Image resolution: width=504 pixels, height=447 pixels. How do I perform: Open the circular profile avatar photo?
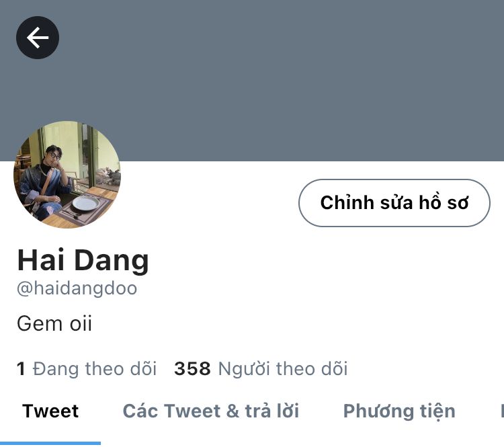(67, 175)
